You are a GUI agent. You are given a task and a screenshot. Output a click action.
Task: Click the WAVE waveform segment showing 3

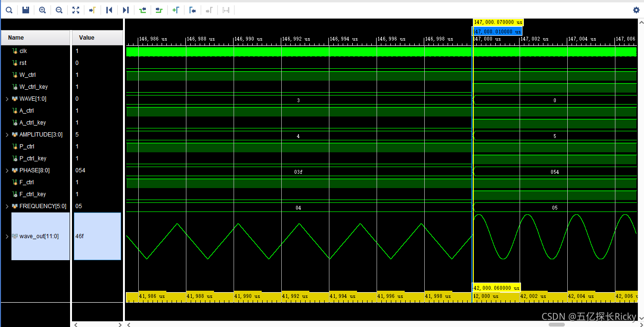coord(298,100)
